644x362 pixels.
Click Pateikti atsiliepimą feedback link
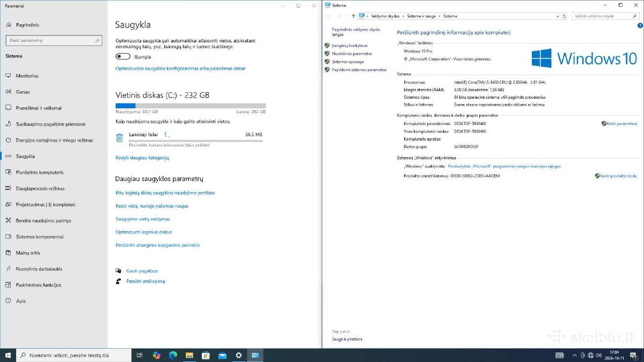145,281
